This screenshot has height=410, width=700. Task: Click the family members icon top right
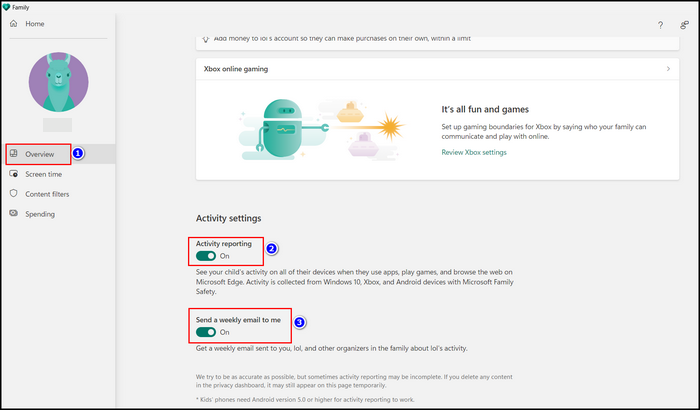coord(684,25)
